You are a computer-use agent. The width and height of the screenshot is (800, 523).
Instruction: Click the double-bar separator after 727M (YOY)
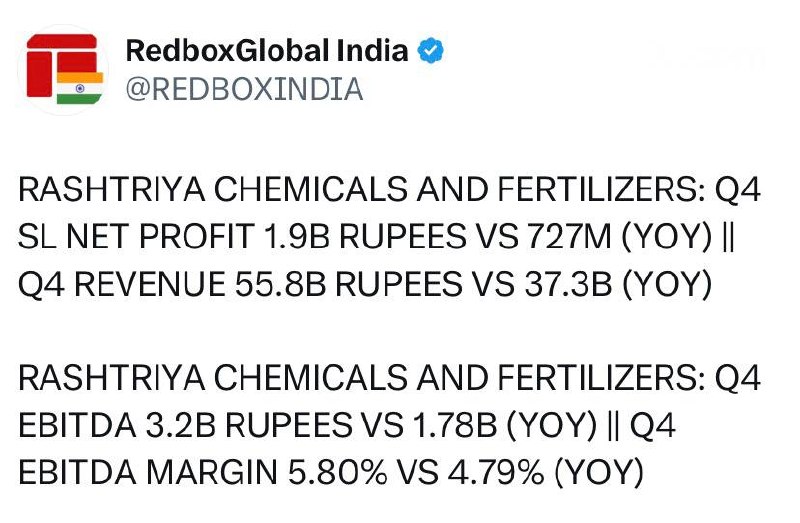[x=729, y=237]
